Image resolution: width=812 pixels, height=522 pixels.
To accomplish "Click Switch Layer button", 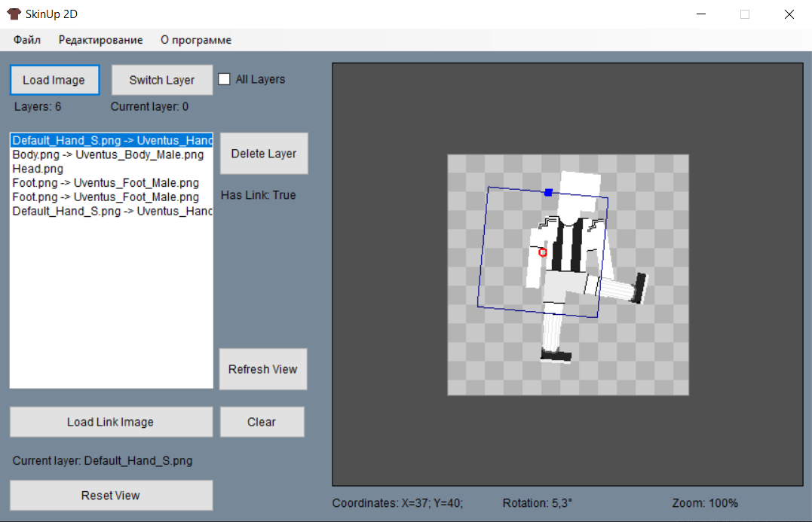I will (x=161, y=80).
